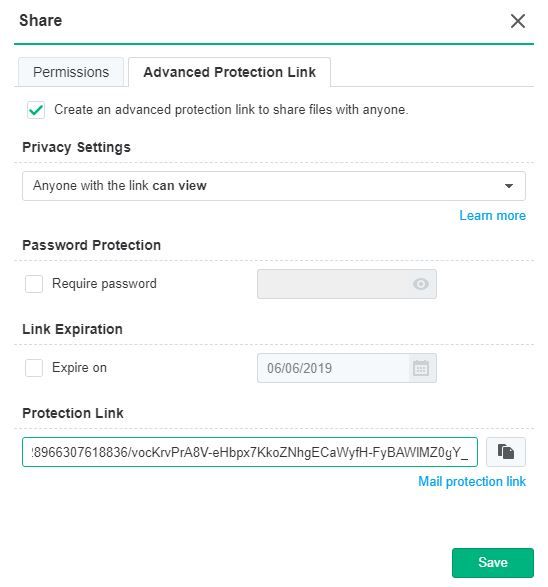Click Mail protection link
Image resolution: width=548 pixels, height=587 pixels.
pos(472,481)
